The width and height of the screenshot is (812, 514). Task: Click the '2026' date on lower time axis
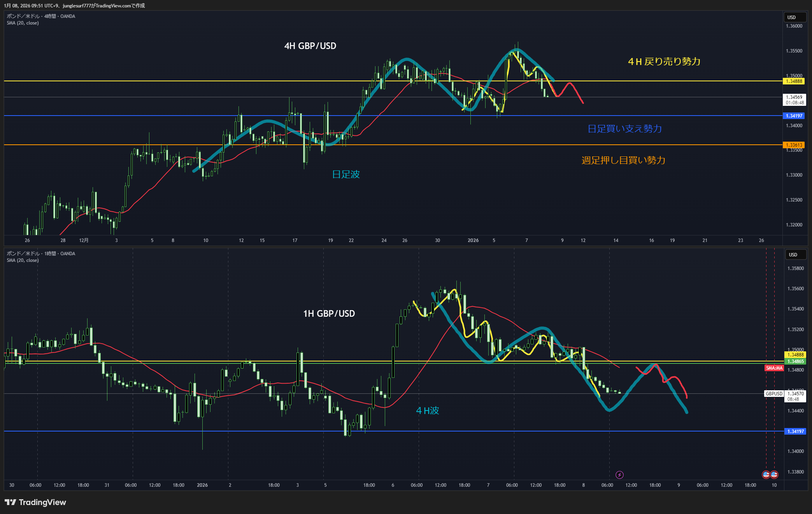click(x=202, y=485)
